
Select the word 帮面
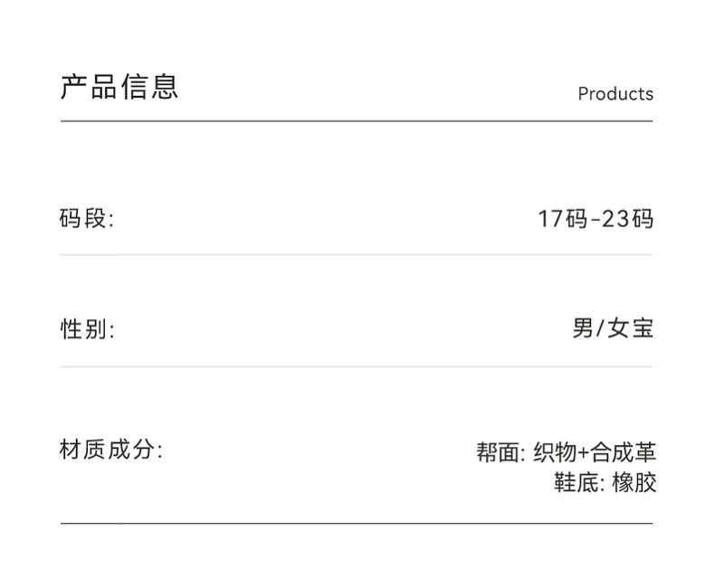coord(498,451)
